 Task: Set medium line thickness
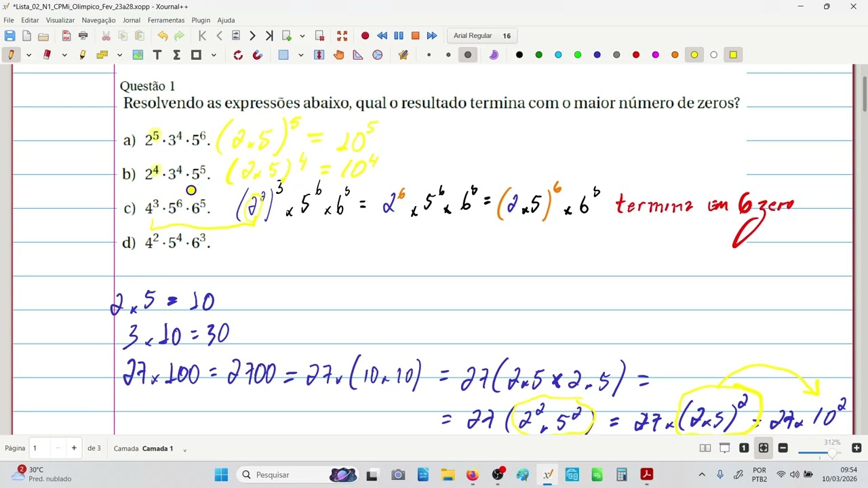click(x=448, y=55)
